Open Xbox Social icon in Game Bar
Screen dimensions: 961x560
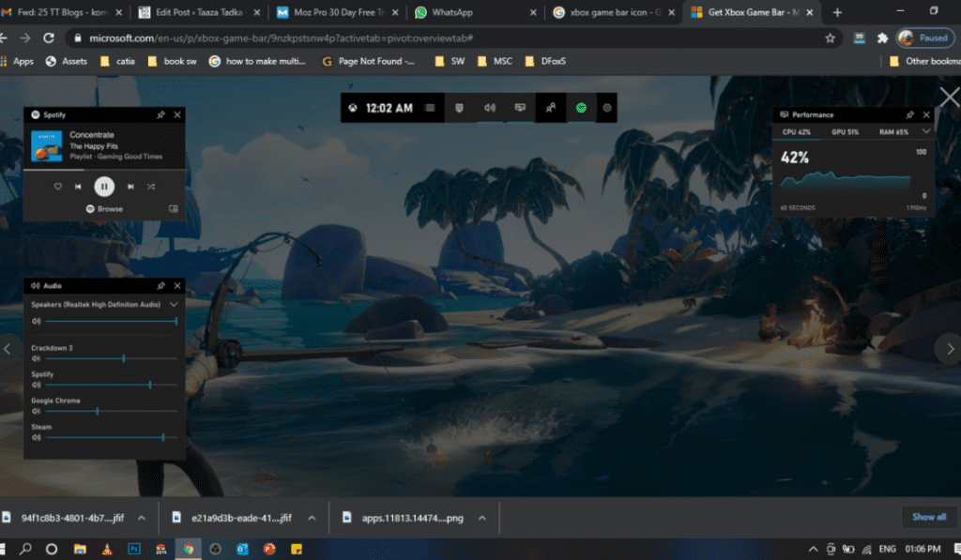pyautogui.click(x=551, y=108)
